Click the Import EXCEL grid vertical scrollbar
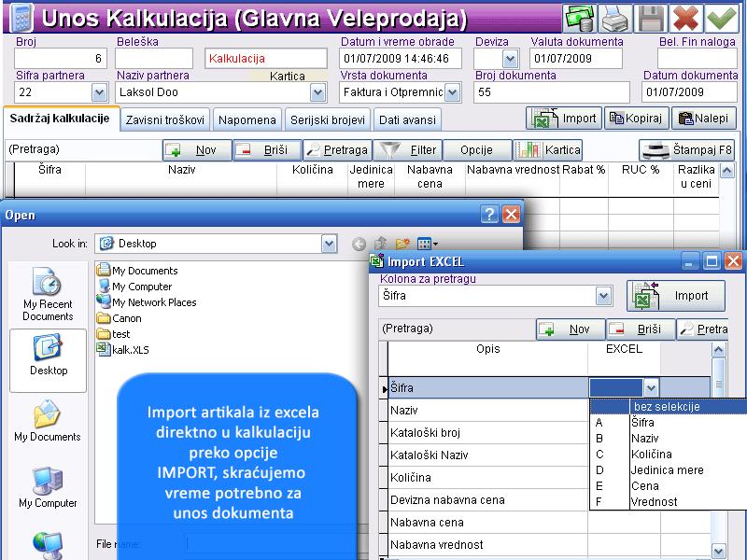747x560 pixels. pos(719,448)
